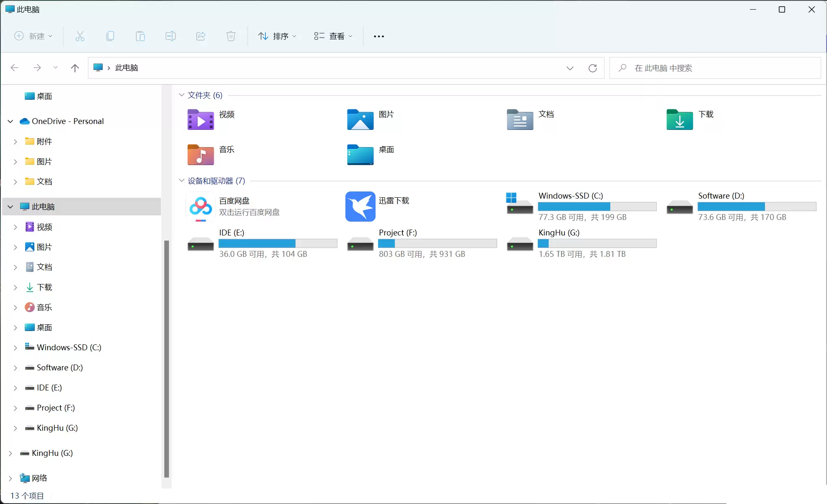Select the 视频 folder icon in main pane

coord(201,119)
